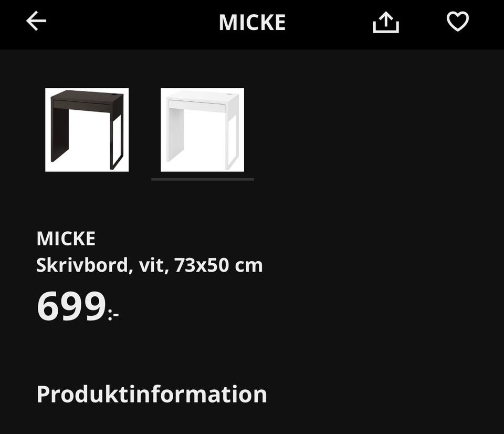This screenshot has height=434, width=504.
Task: Click the ":-" currency suffix after price
Action: [x=113, y=314]
